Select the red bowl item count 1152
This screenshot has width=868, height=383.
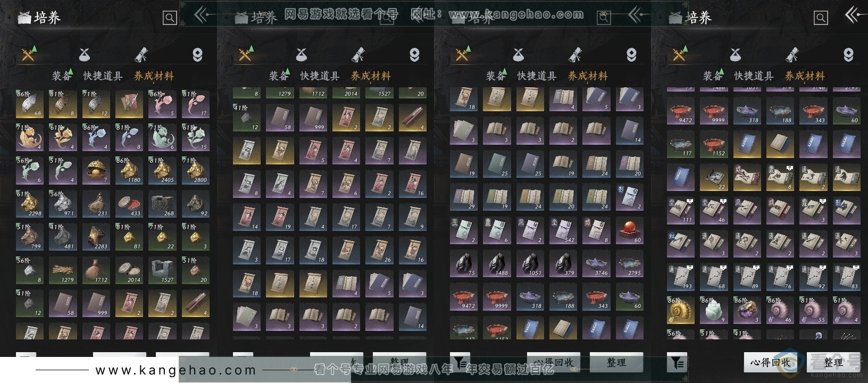coord(714,144)
